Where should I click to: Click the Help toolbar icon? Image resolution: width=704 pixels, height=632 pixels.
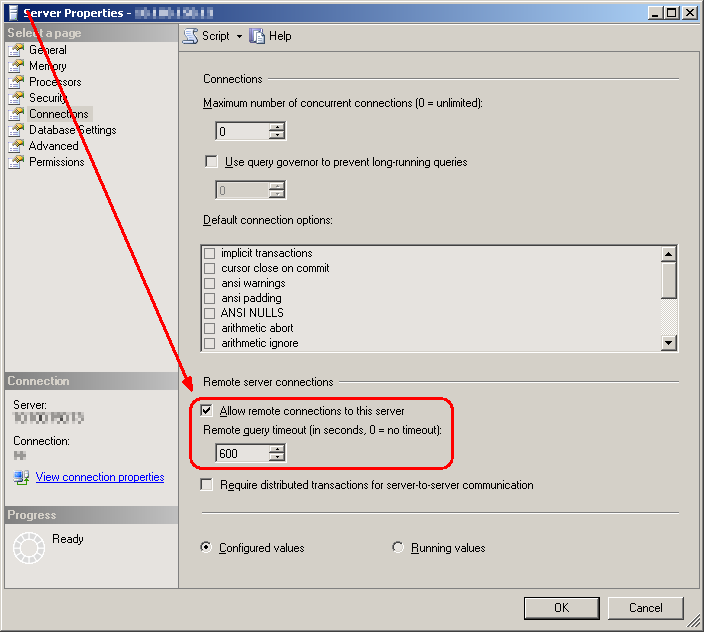coord(257,36)
